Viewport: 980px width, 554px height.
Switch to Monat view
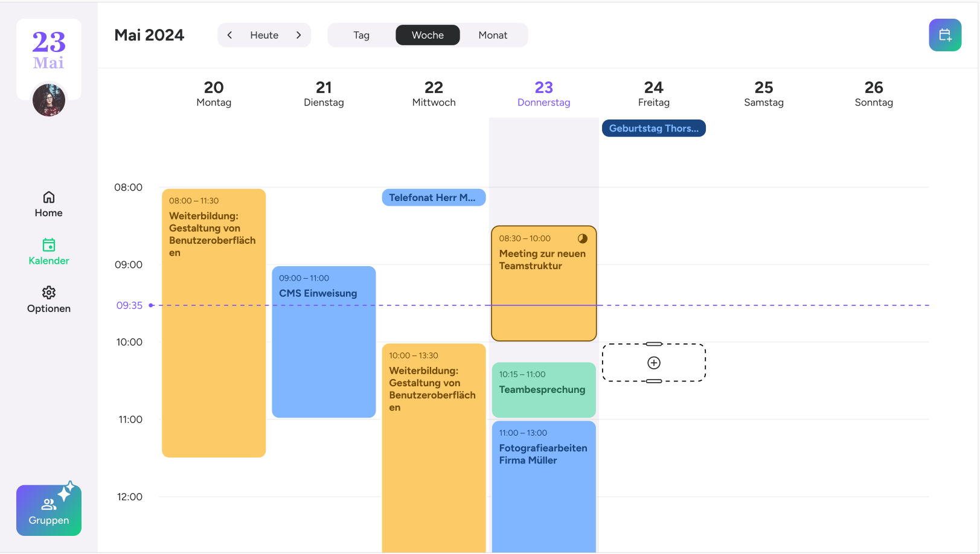tap(493, 35)
